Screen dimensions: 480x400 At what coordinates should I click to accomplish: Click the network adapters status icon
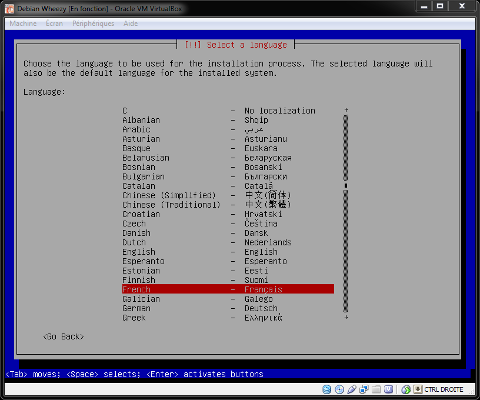[x=364, y=389]
